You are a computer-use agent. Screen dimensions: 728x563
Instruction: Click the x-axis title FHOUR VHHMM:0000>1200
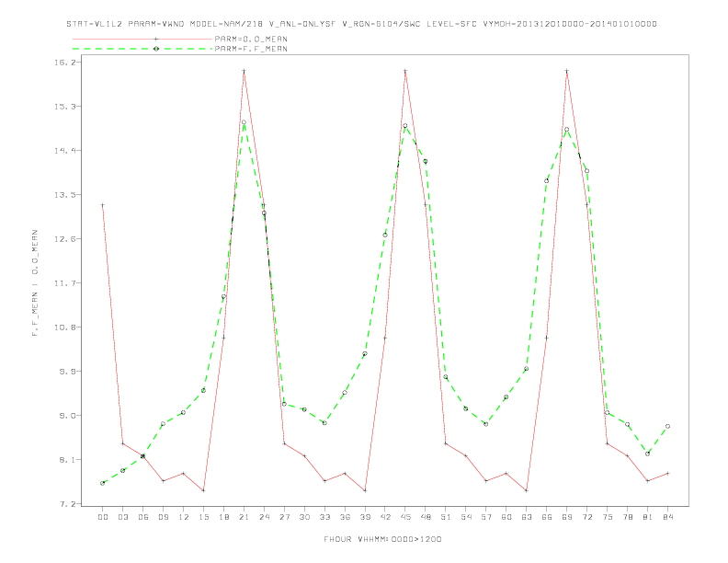click(382, 539)
